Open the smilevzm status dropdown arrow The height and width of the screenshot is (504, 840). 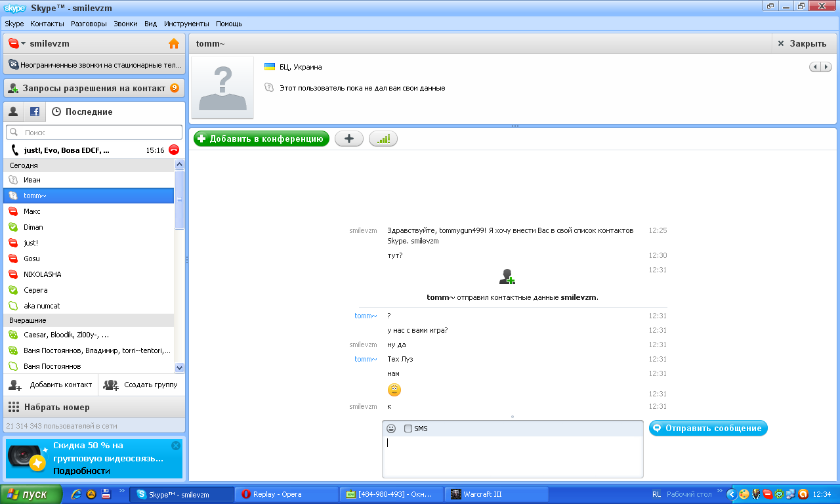24,44
